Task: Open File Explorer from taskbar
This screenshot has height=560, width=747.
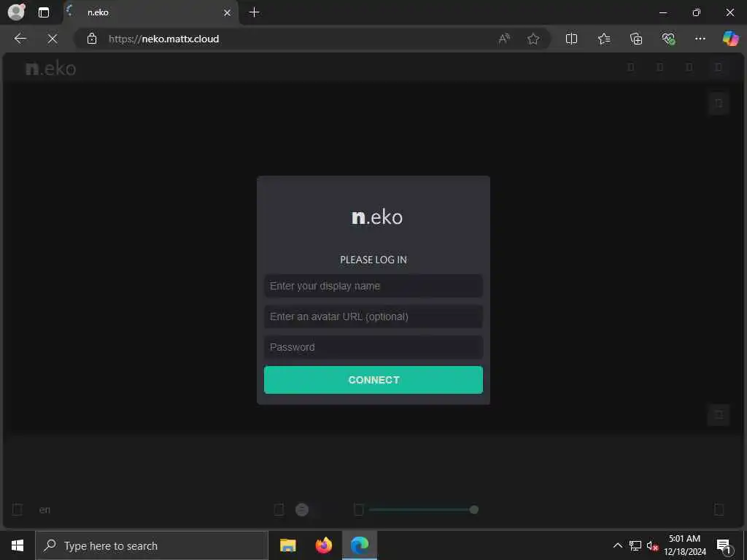Action: click(287, 545)
